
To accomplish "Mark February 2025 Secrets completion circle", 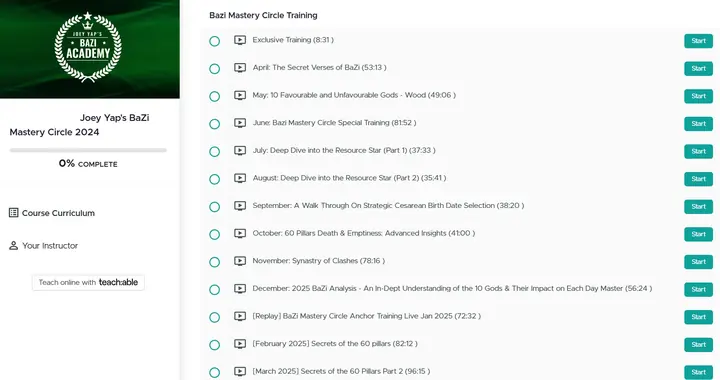I will 214,345.
